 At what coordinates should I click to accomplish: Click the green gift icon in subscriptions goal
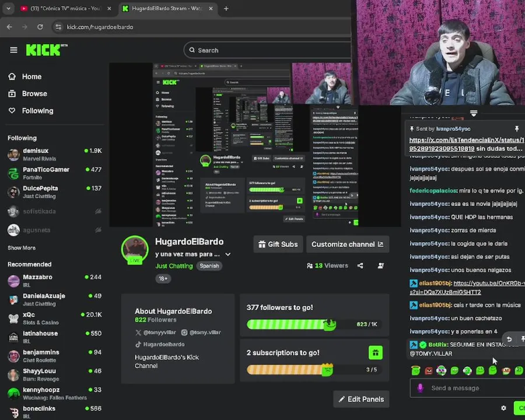(375, 353)
